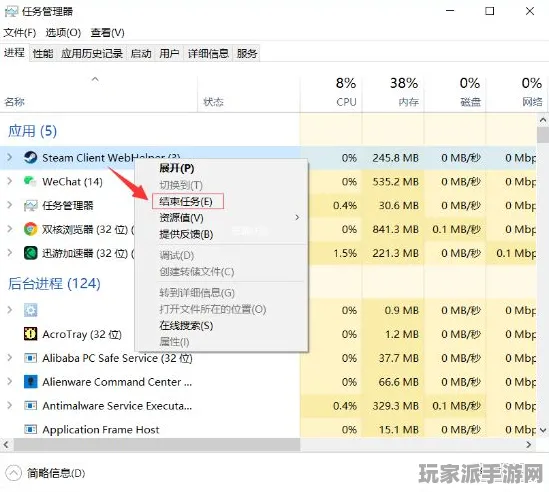Click 双核浏览器 memory value 841.3 MB
The image size is (549, 492).
[395, 229]
